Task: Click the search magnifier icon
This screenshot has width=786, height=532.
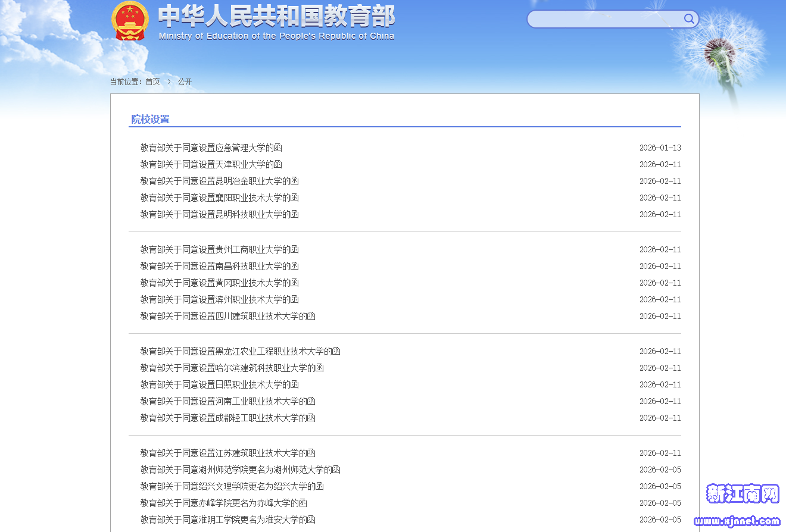Action: (689, 19)
